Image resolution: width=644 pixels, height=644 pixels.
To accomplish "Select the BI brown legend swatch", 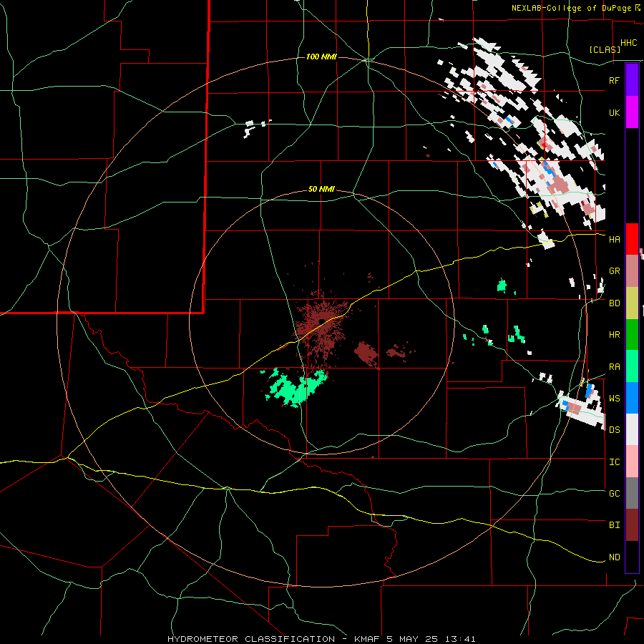I will coord(632,525).
